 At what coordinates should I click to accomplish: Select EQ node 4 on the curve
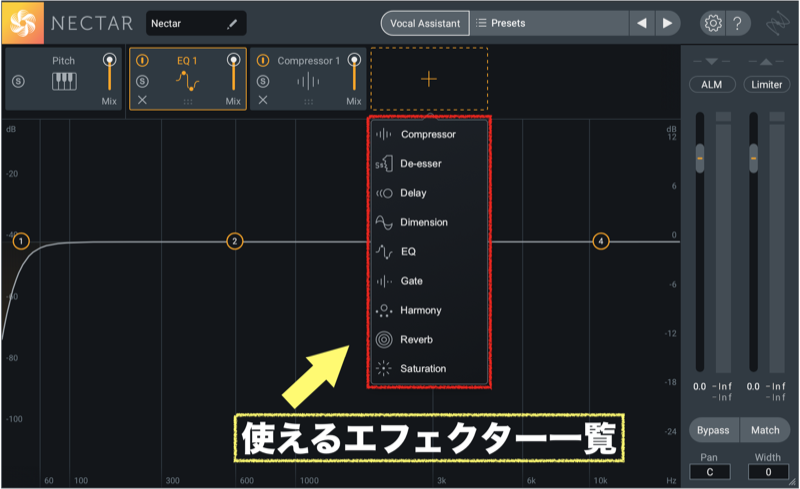[601, 241]
